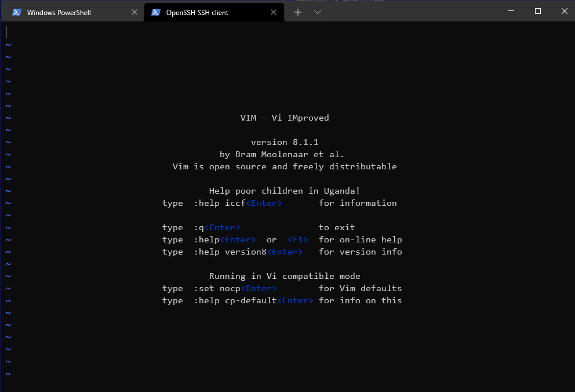Click the ':help version8' command text
575x392 pixels.
pyautogui.click(x=230, y=252)
